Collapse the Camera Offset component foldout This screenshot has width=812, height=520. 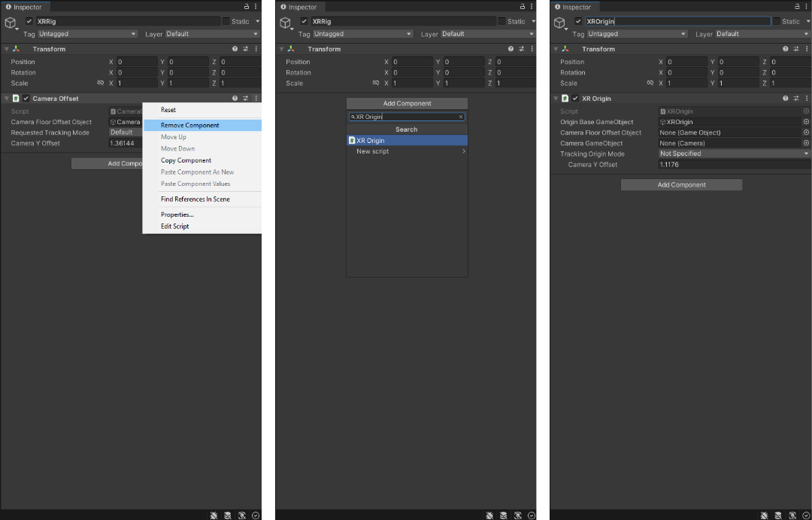pyautogui.click(x=6, y=99)
